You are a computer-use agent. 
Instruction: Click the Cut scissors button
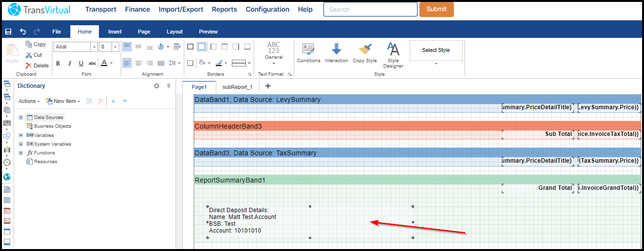(x=34, y=55)
